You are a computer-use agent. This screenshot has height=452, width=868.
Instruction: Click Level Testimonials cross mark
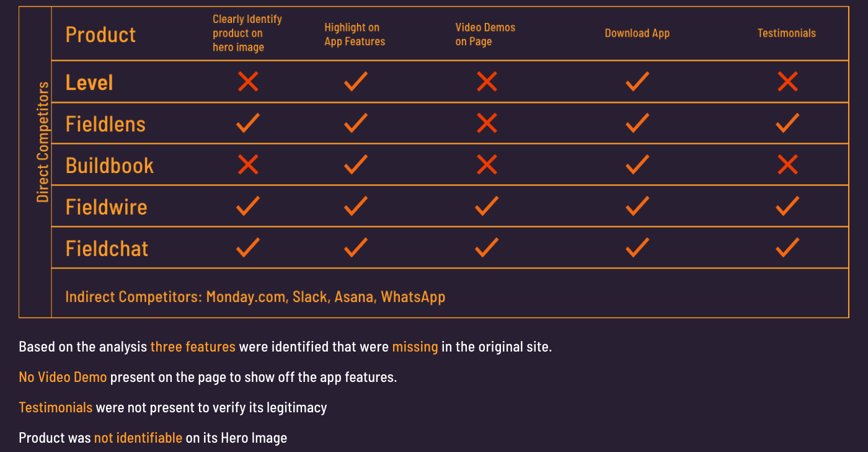click(787, 81)
